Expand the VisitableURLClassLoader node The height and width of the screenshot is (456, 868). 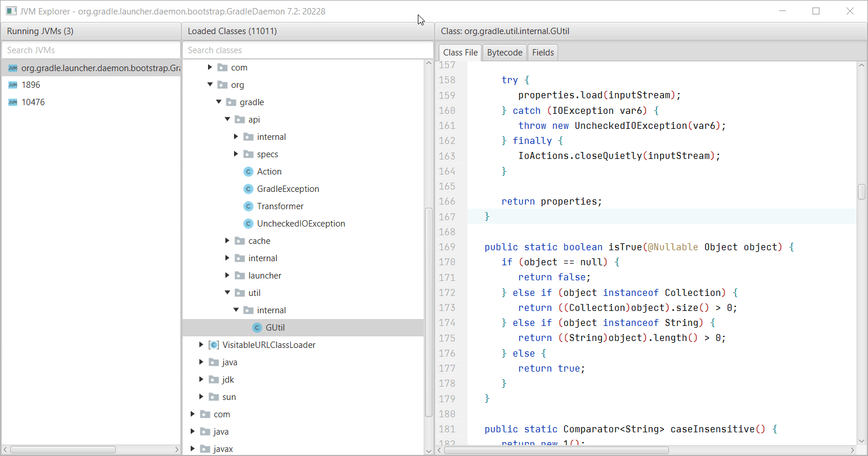click(202, 345)
